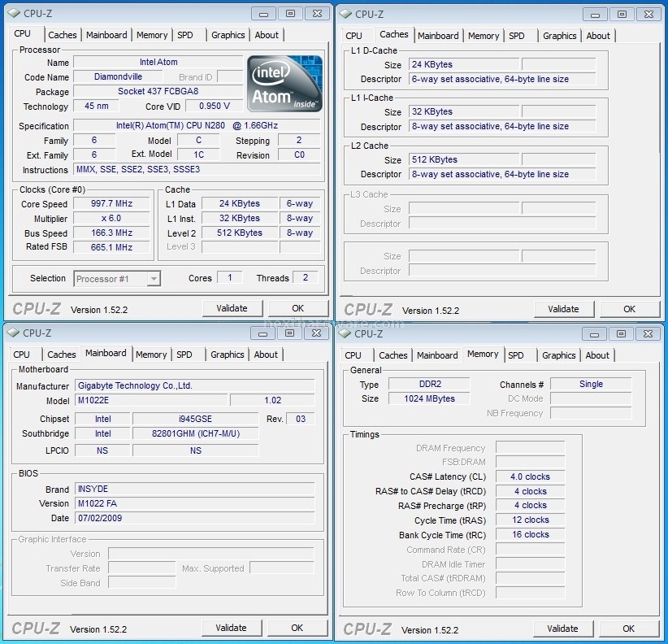Click OK in the top-left CPU window

[297, 308]
